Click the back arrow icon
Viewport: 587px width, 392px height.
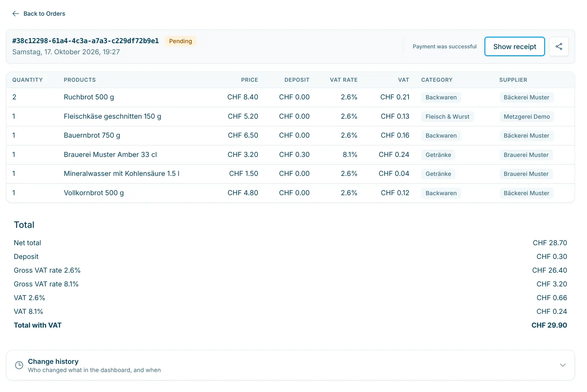point(15,14)
